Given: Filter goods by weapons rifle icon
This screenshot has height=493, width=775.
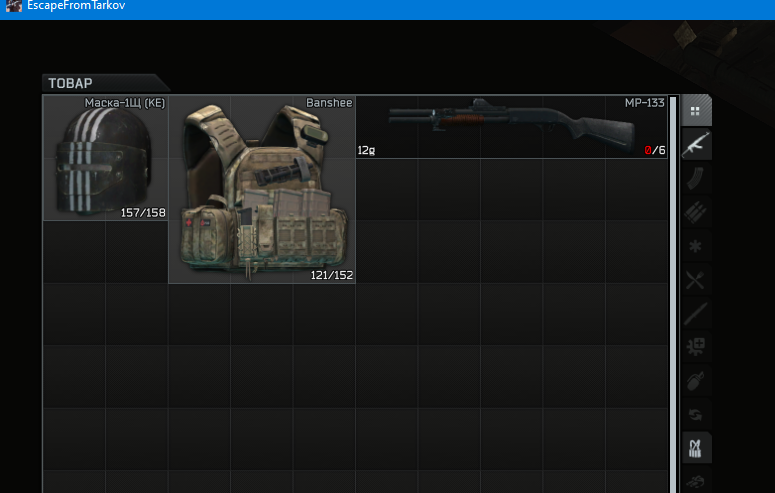Looking at the screenshot, I should pyautogui.click(x=696, y=144).
